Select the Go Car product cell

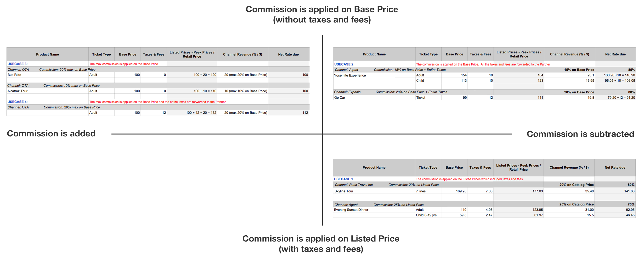374,97
